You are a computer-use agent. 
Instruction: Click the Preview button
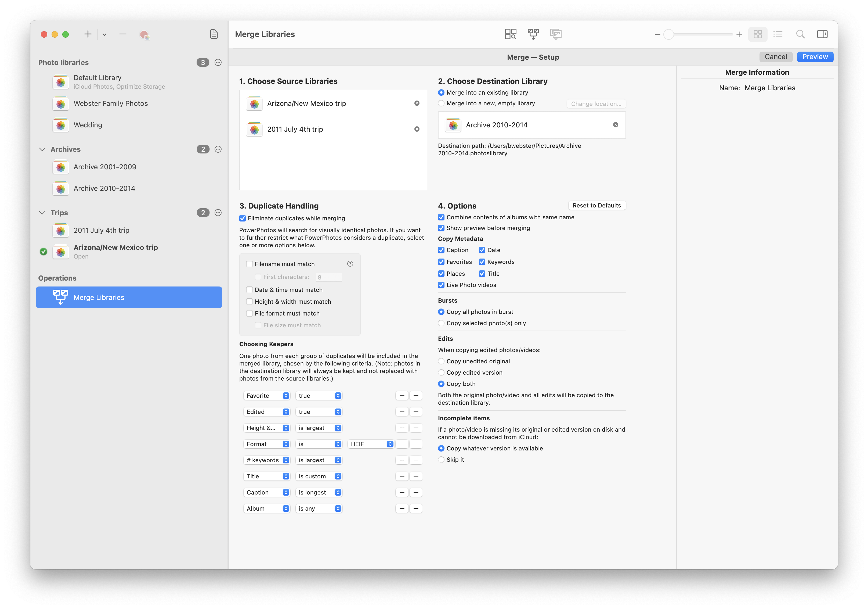tap(815, 57)
